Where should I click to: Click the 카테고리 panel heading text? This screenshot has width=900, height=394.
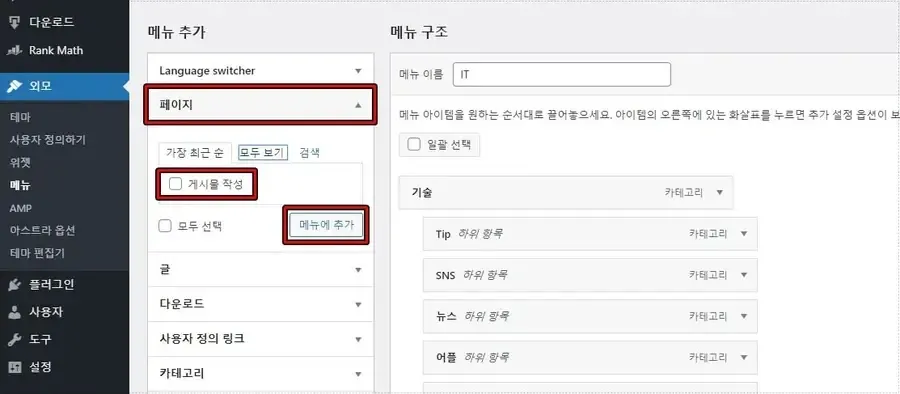[182, 373]
